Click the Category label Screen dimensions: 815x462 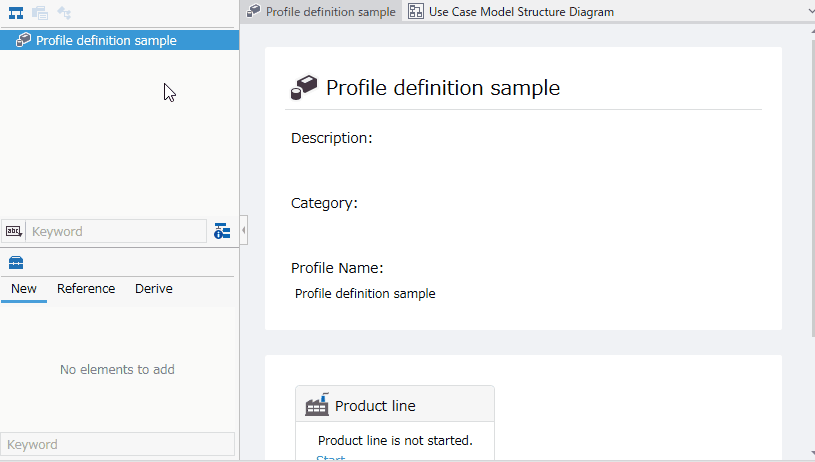324,203
